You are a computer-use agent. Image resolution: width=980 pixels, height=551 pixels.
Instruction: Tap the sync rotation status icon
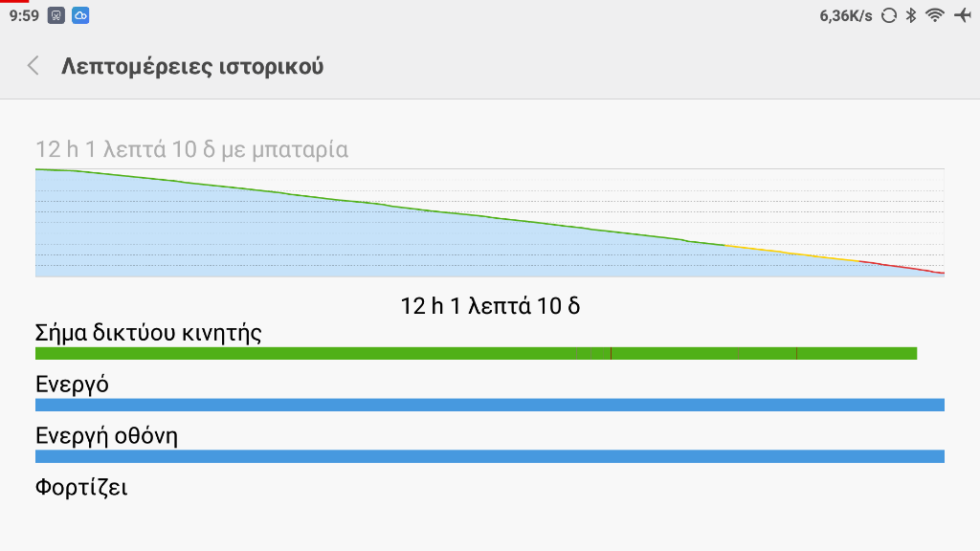pos(889,15)
